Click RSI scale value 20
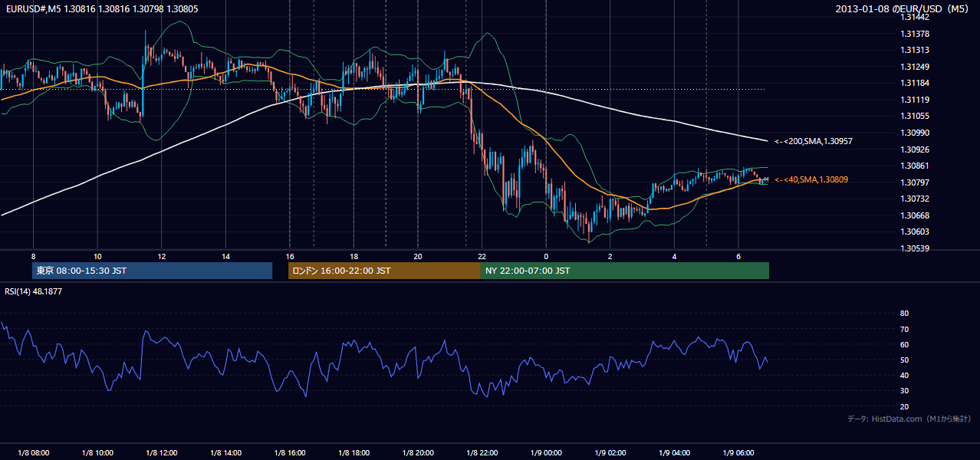This screenshot has height=460, width=980. 905,406
